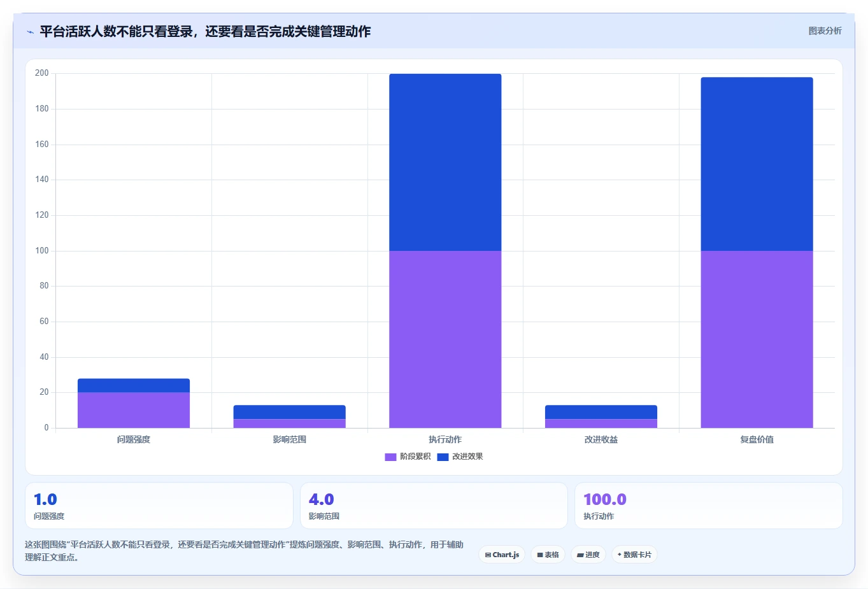
Task: Click the blue segment of 问题强度 bar
Action: (x=134, y=385)
